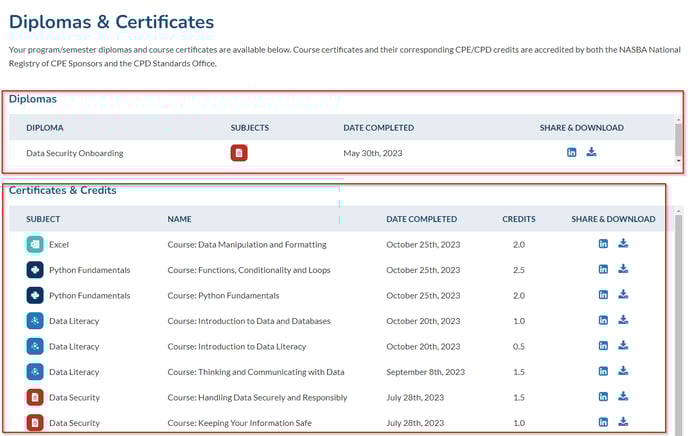
Task: Share Keeping Your Information Safe certificate on LinkedIn
Action: point(603,422)
